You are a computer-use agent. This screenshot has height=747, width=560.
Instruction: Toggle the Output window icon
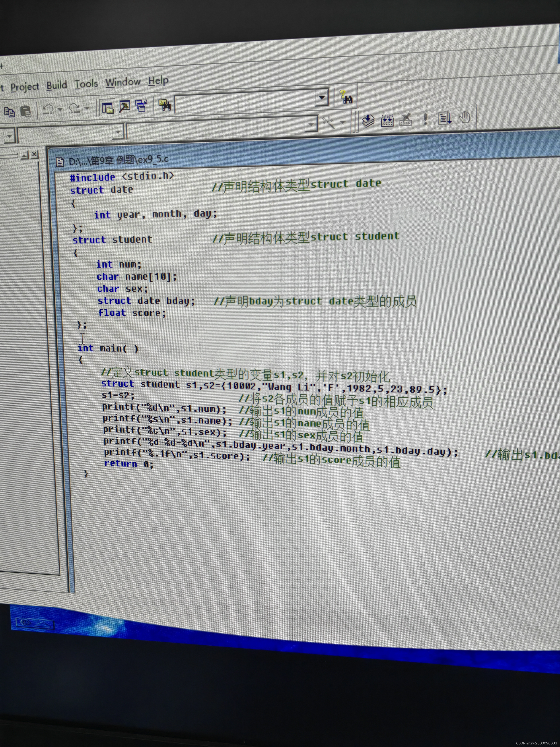125,106
